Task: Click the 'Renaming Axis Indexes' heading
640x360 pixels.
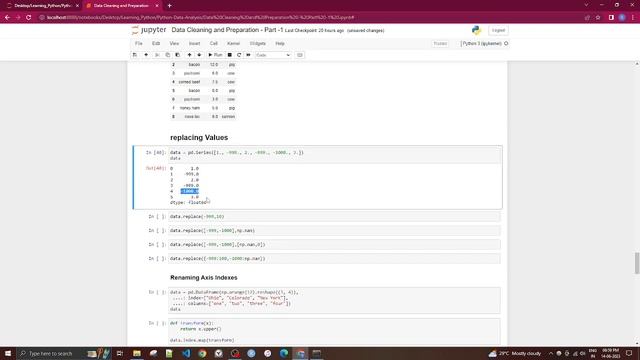Action: (204, 278)
